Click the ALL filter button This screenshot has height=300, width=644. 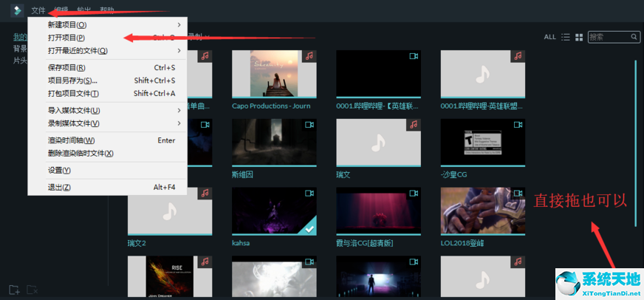pos(549,37)
